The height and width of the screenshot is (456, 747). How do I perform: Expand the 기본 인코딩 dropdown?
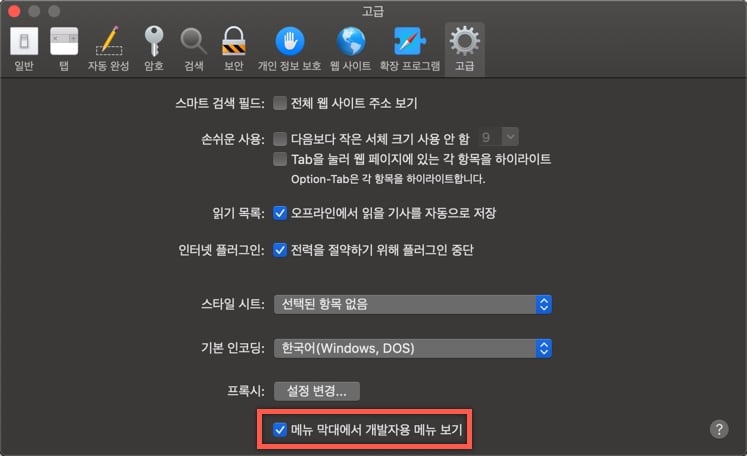413,348
